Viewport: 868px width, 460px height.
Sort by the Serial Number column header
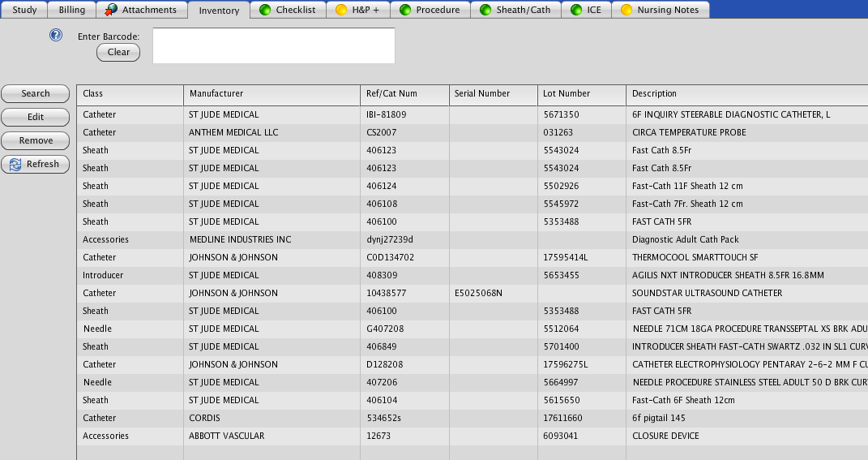tap(494, 95)
